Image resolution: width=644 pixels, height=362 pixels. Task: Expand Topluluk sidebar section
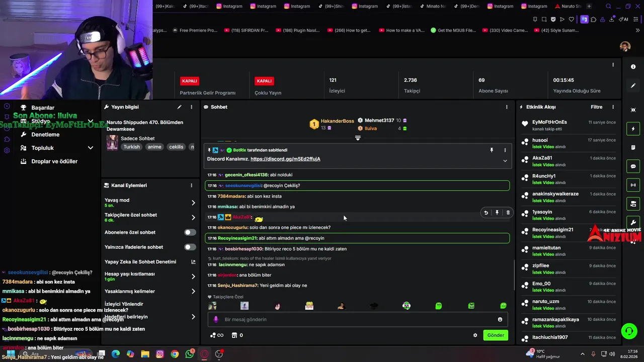pyautogui.click(x=91, y=148)
